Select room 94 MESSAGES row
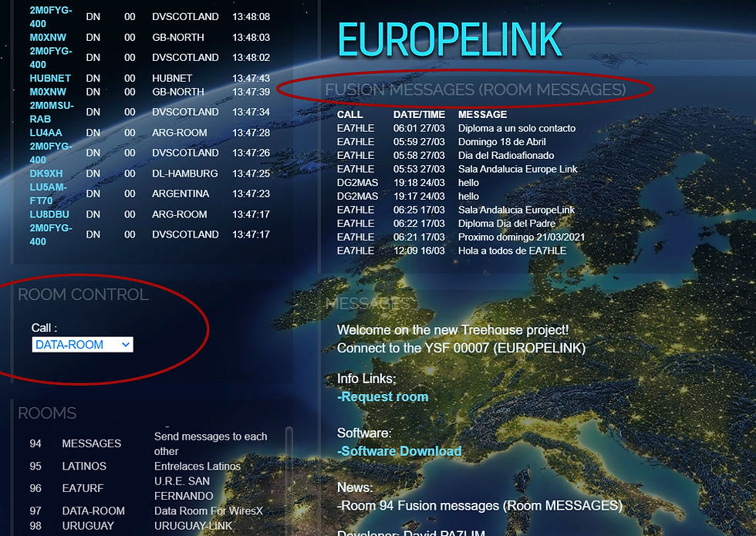This screenshot has height=536, width=756. [150, 443]
